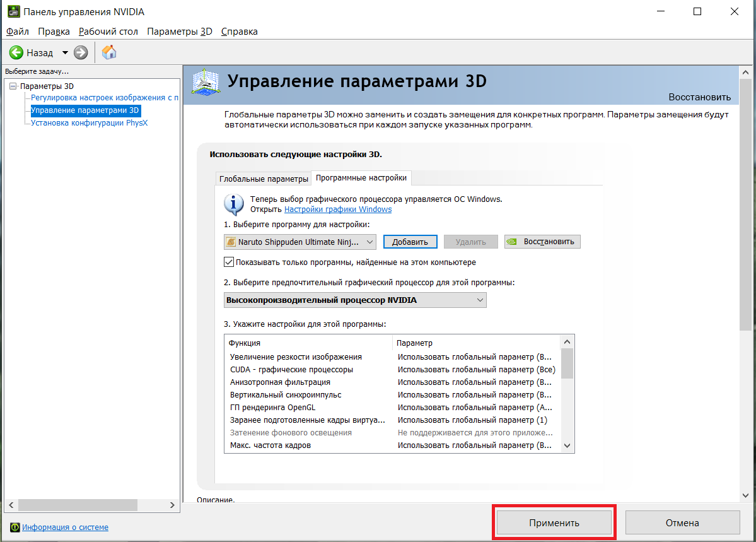756x542 pixels.
Task: Click the 3D settings header icon
Action: 206,81
